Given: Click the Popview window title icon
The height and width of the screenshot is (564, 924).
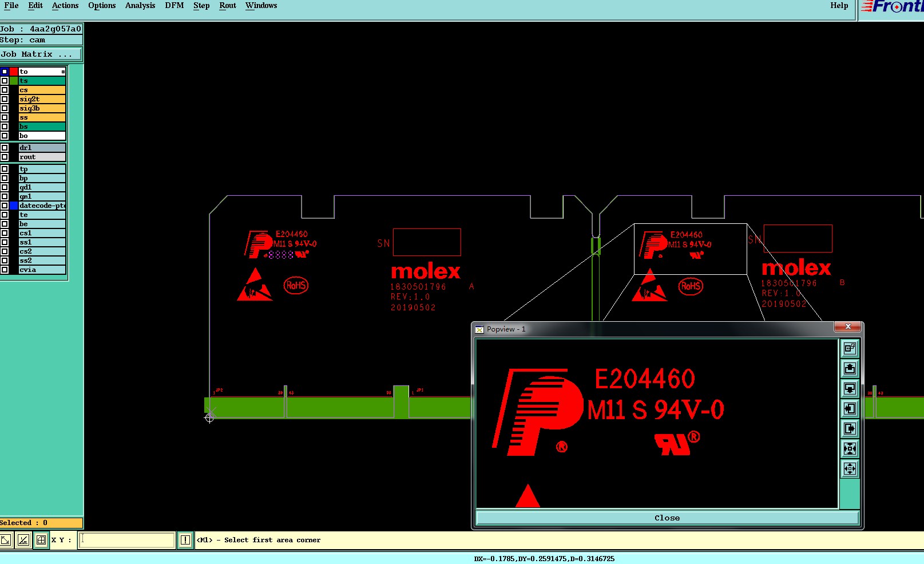Looking at the screenshot, I should pos(479,329).
